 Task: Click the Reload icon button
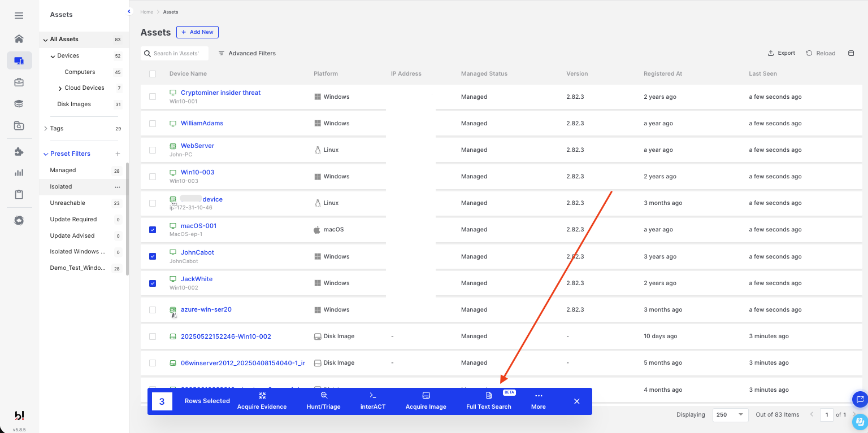coord(809,53)
